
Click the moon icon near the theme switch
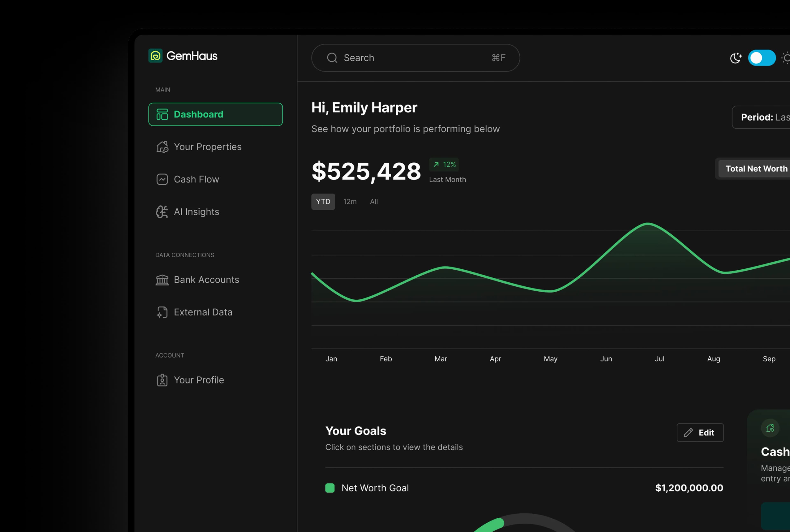click(736, 58)
